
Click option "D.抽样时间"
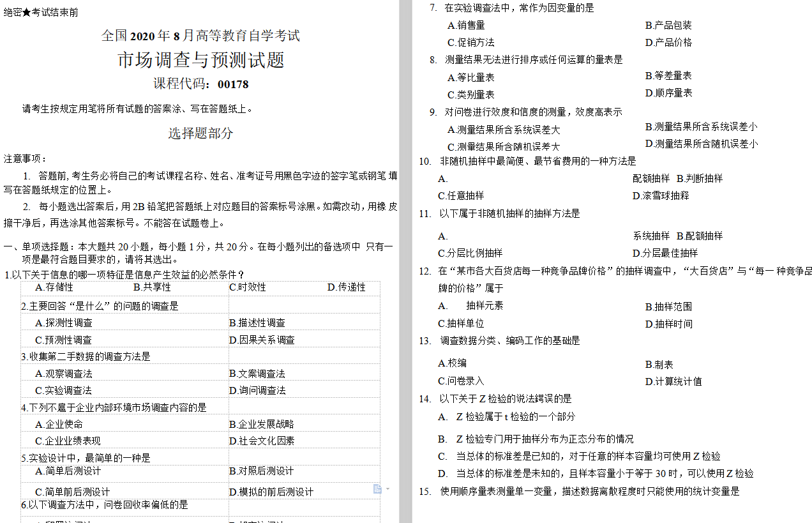[x=668, y=324]
